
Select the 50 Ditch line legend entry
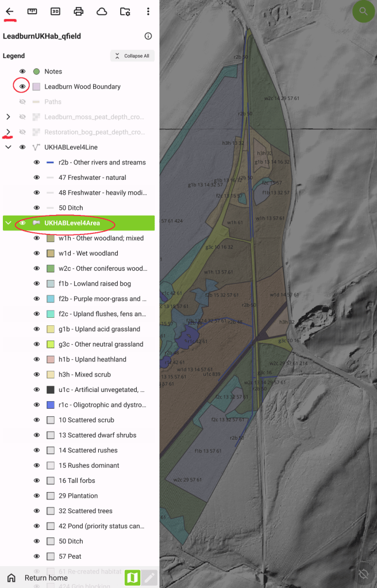(71, 207)
